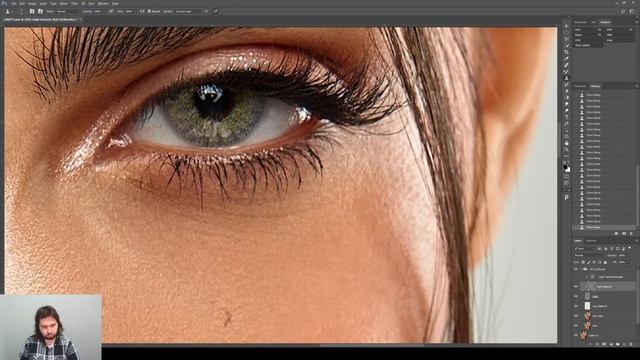Open the Filter menu
640x360 pixels.
[74, 4]
